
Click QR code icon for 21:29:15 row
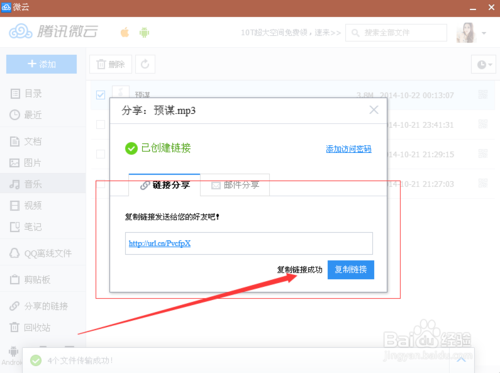[483, 154]
